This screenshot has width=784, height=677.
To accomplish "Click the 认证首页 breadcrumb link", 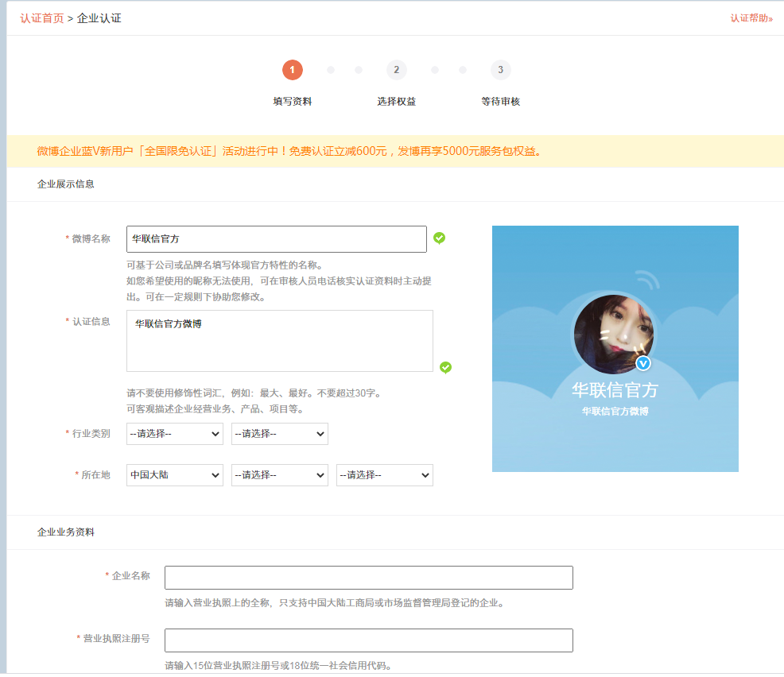I will 42,18.
